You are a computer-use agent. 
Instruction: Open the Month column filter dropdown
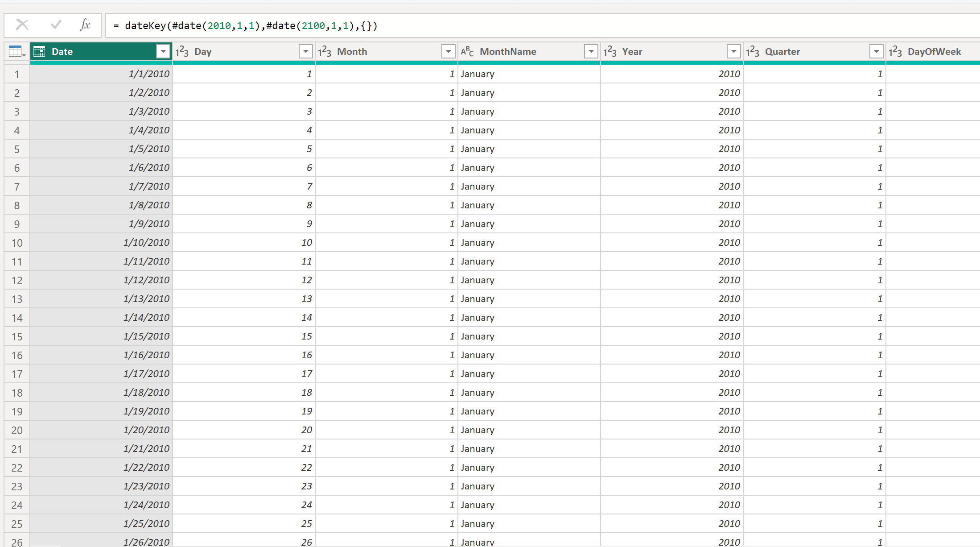449,52
